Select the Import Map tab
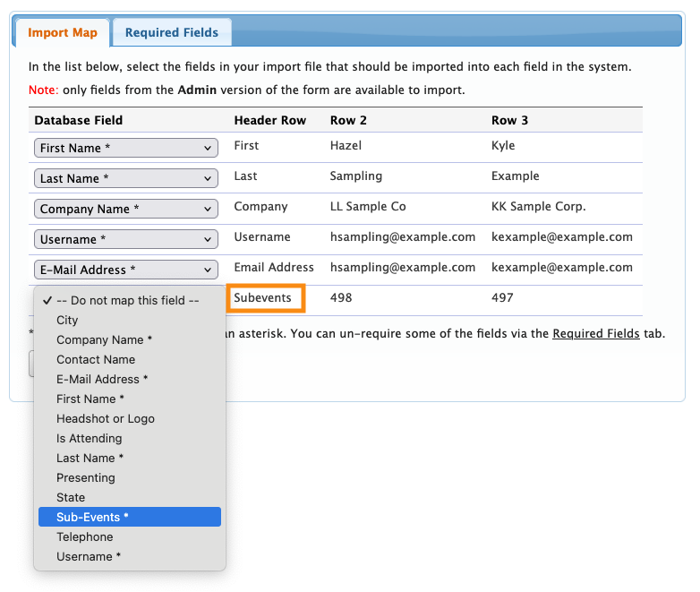 click(62, 33)
